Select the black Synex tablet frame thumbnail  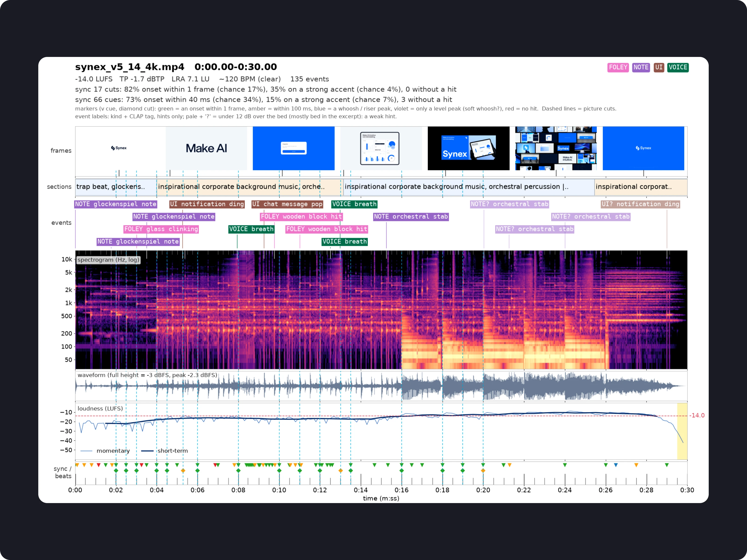coord(469,148)
